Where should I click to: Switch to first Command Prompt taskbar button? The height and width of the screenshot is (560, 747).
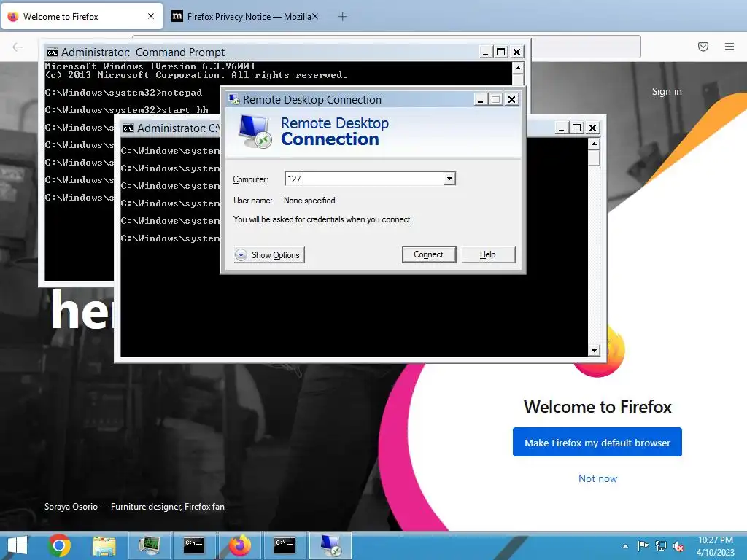(194, 545)
